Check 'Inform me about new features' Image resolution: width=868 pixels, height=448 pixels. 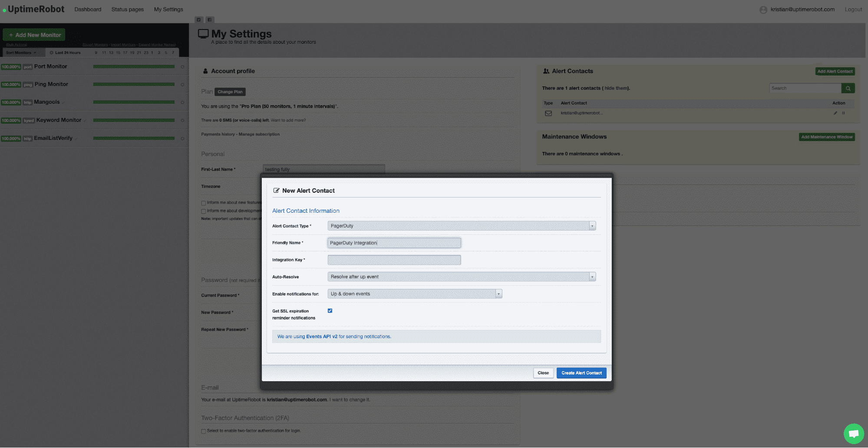[203, 203]
